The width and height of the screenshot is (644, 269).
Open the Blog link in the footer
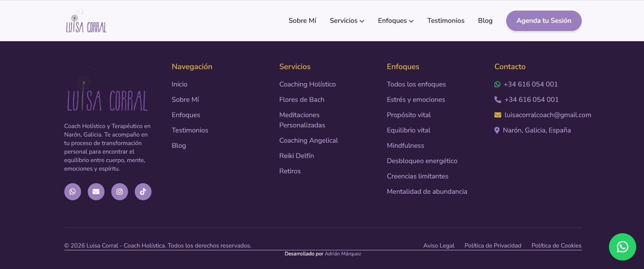point(179,146)
